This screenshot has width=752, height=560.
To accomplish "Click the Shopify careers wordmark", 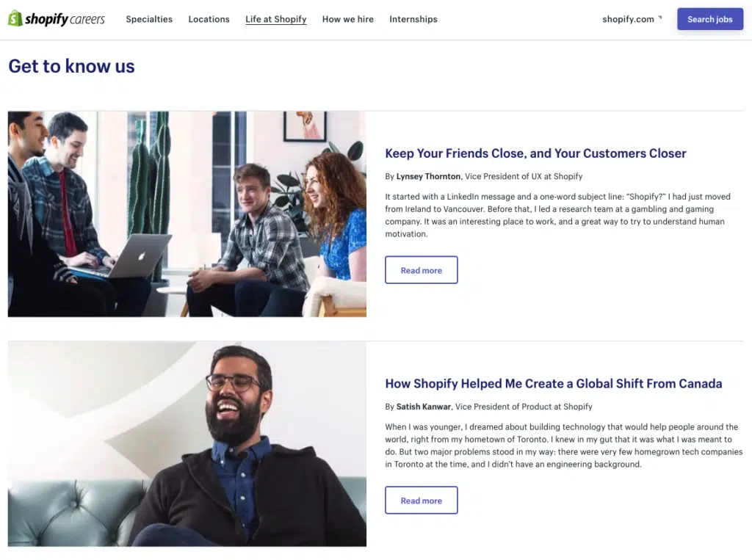I will tap(65, 19).
